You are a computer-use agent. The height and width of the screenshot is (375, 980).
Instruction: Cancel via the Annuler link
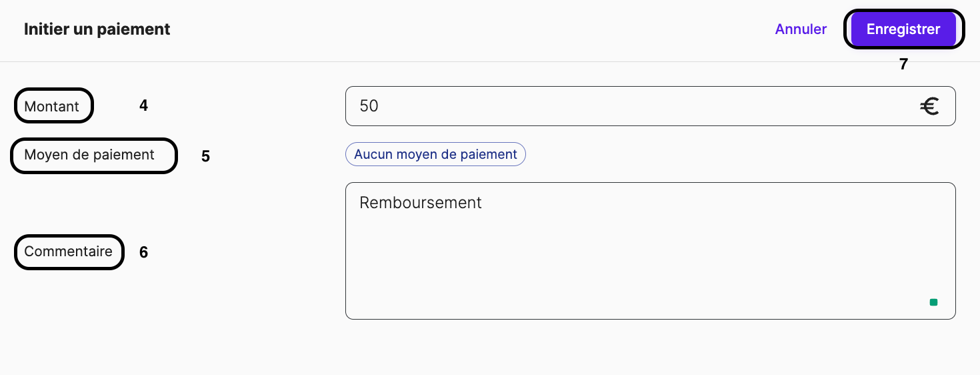[801, 29]
